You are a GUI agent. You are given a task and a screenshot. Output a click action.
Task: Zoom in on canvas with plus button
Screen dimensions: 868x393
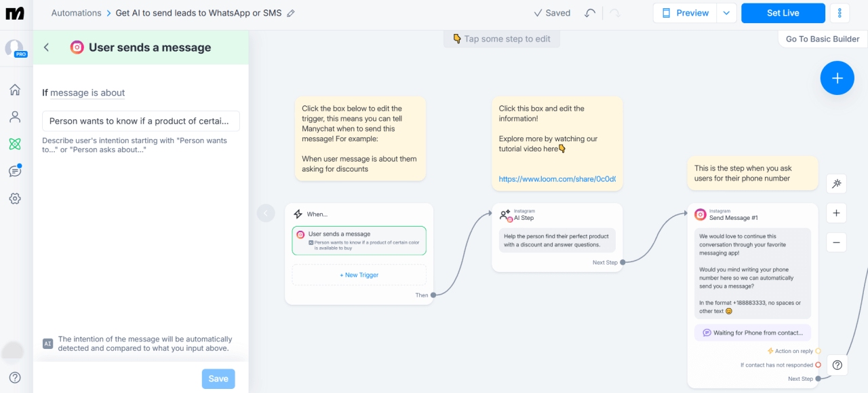[836, 213]
